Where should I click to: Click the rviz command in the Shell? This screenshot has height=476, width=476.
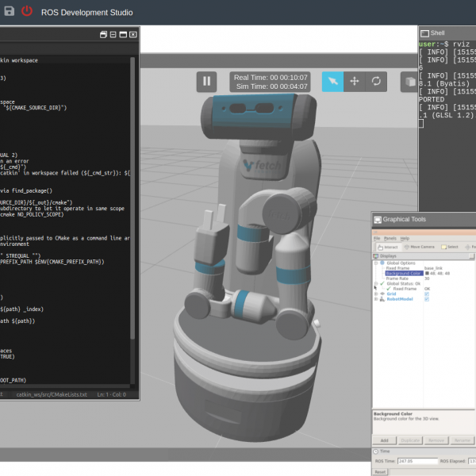[x=461, y=44]
